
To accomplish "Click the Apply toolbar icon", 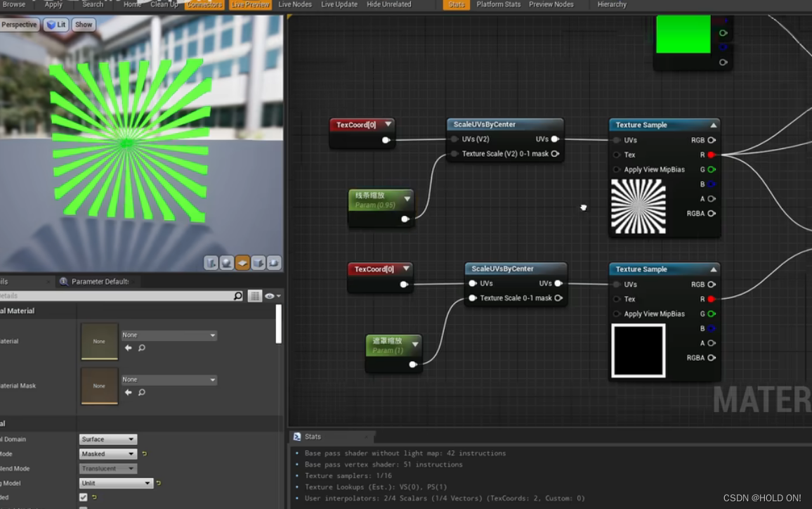I will tap(53, 4).
